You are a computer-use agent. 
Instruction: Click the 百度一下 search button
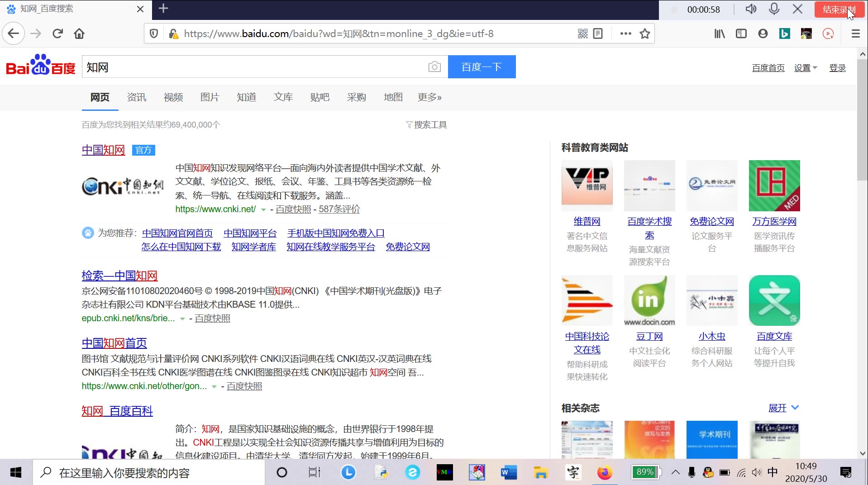point(482,67)
